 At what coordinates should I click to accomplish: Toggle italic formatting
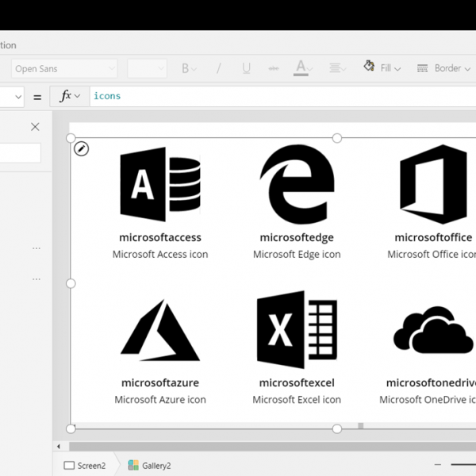[x=219, y=68]
